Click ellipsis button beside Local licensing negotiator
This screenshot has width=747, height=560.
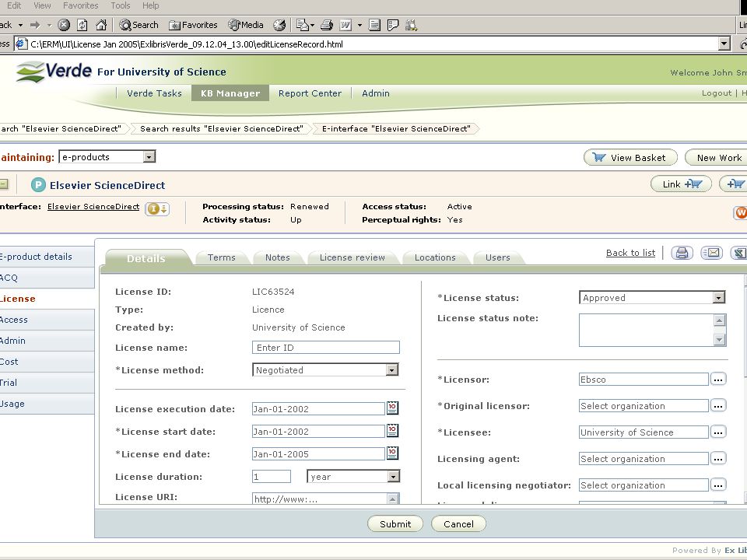tap(718, 485)
